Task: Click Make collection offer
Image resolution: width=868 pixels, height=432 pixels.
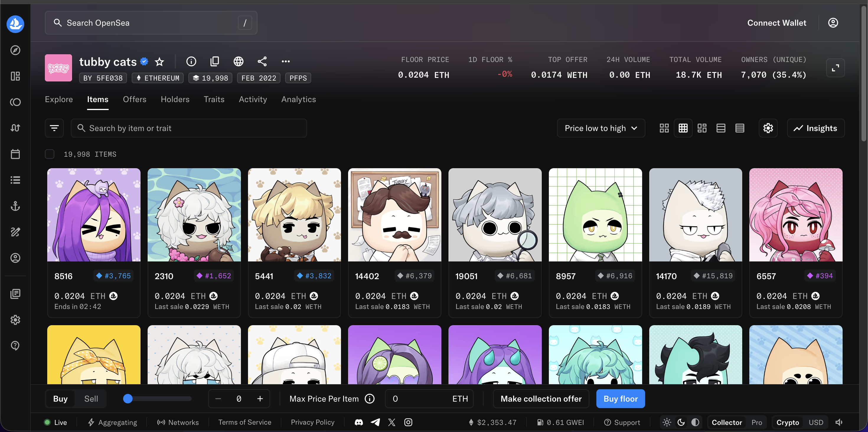Action: pyautogui.click(x=541, y=399)
